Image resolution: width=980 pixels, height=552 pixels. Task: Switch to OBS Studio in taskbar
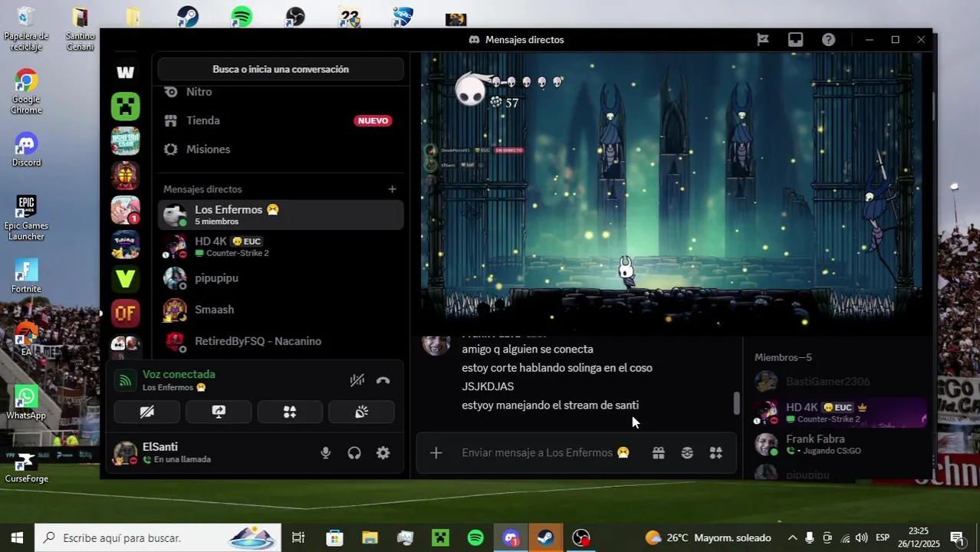coord(581,537)
